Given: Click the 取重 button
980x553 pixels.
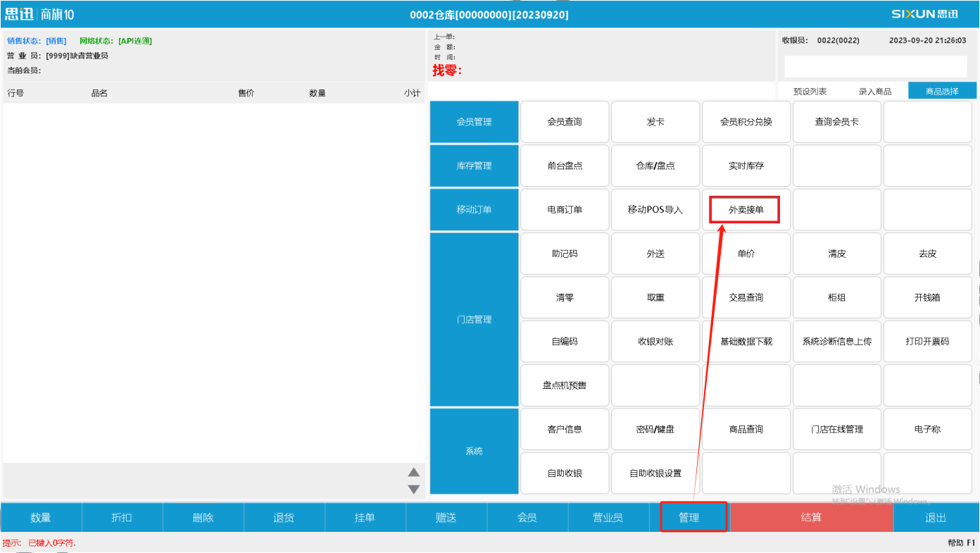Looking at the screenshot, I should click(655, 297).
